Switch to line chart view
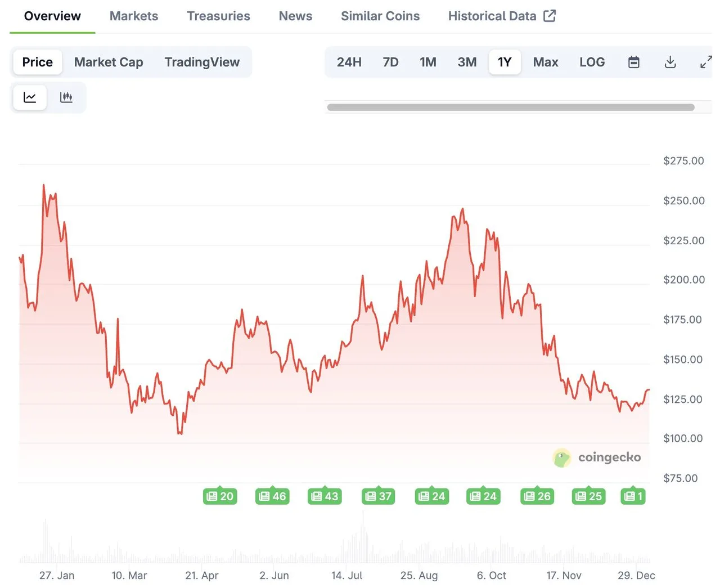 pyautogui.click(x=30, y=97)
